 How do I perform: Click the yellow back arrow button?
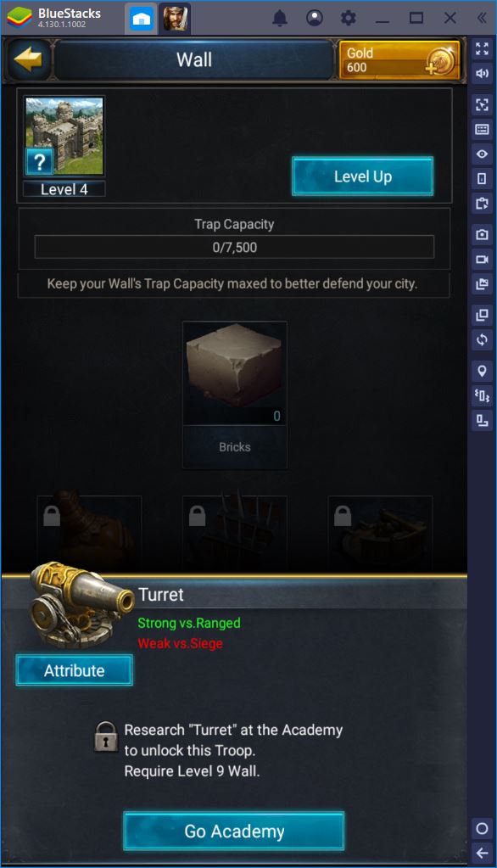(28, 59)
